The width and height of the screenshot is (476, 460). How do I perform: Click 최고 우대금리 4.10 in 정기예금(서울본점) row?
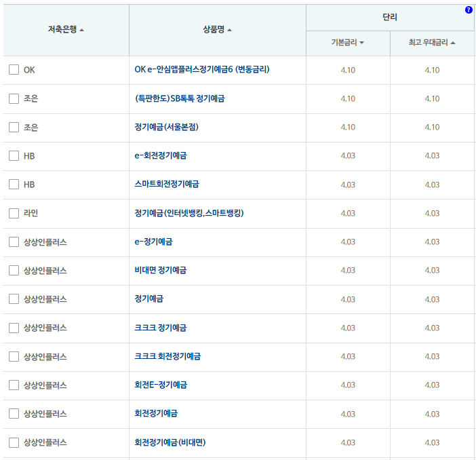(x=432, y=128)
